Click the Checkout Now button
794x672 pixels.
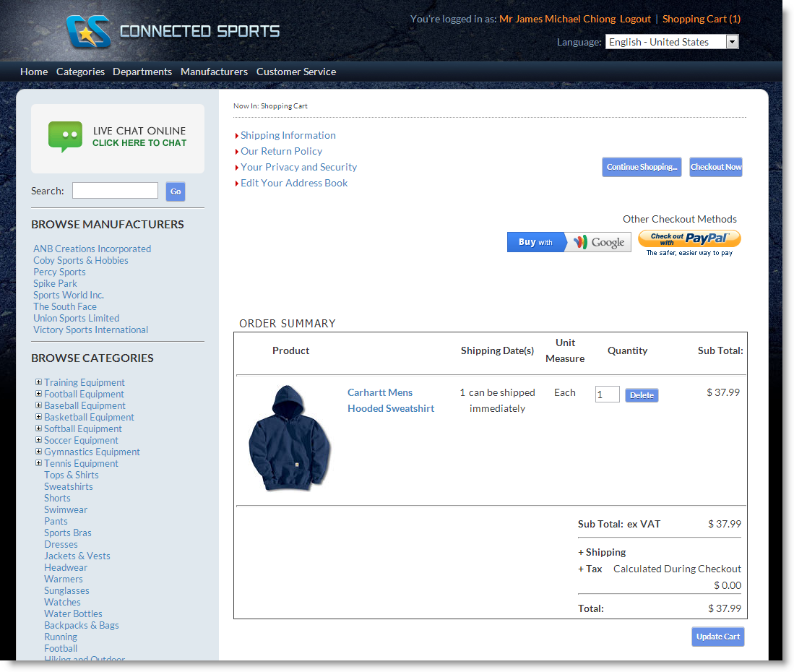[x=715, y=167]
